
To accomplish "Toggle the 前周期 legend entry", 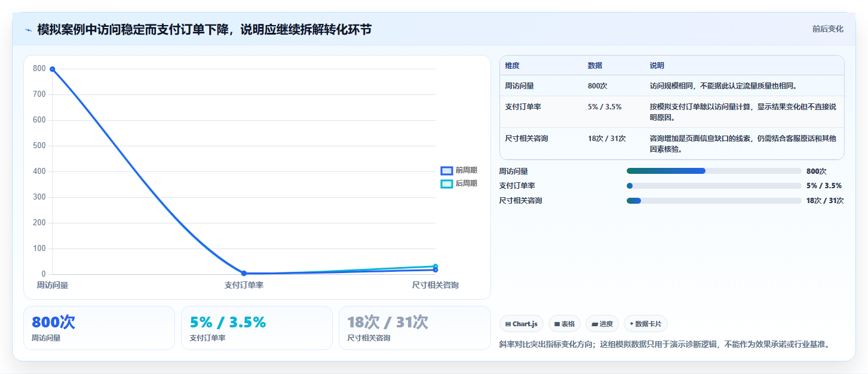I will pyautogui.click(x=459, y=170).
